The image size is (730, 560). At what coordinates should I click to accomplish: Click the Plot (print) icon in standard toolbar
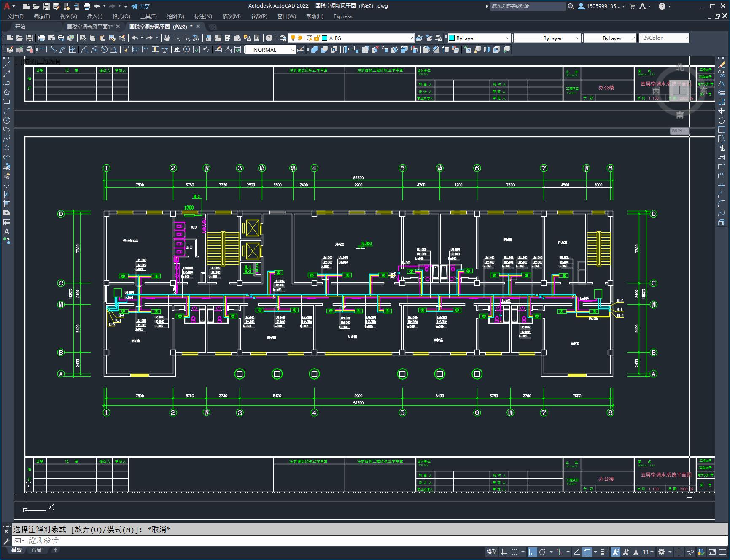41,38
